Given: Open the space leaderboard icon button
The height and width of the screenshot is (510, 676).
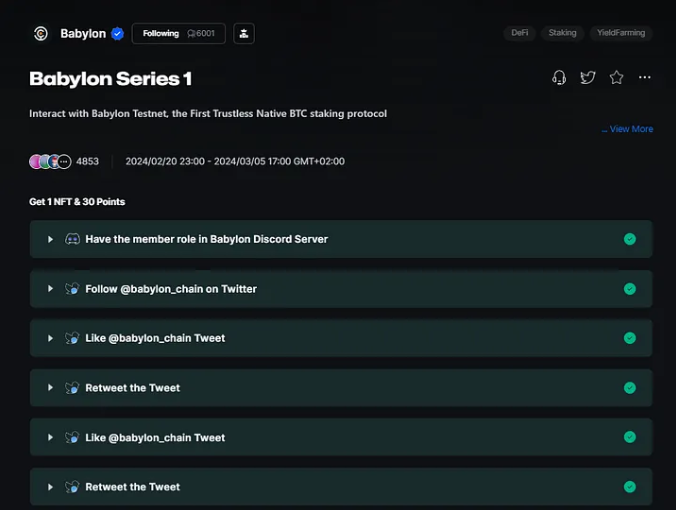Looking at the screenshot, I should [x=244, y=34].
